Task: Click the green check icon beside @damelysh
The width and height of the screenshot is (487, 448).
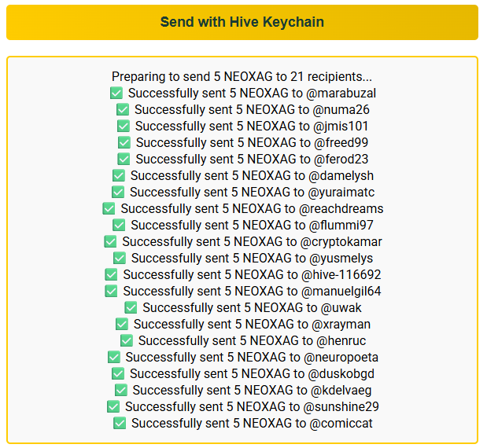Action: point(119,175)
